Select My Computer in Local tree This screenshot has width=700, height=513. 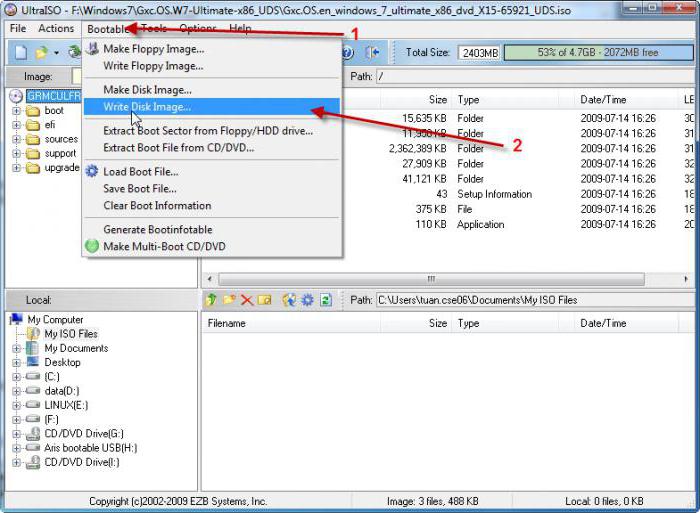coord(55,320)
